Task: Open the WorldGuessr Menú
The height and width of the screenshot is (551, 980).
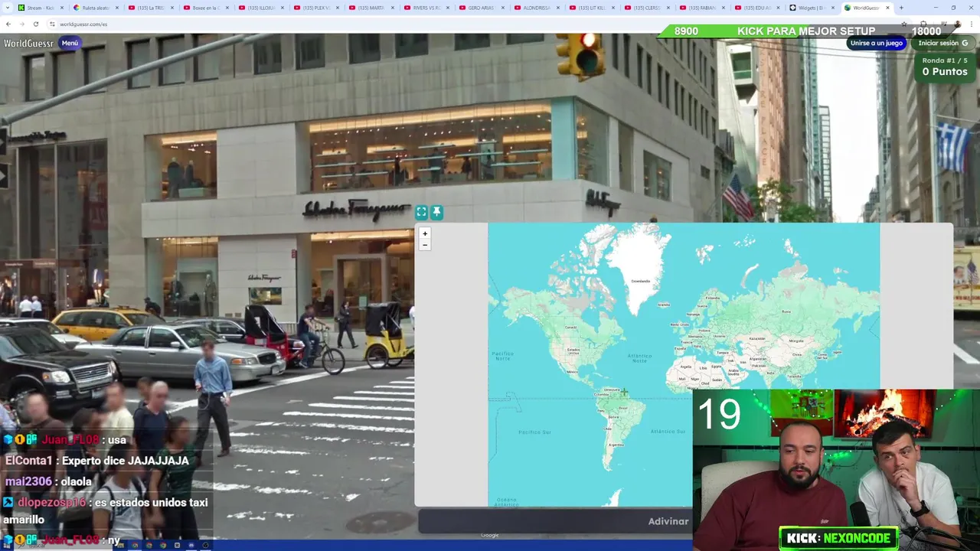Action: click(x=70, y=43)
